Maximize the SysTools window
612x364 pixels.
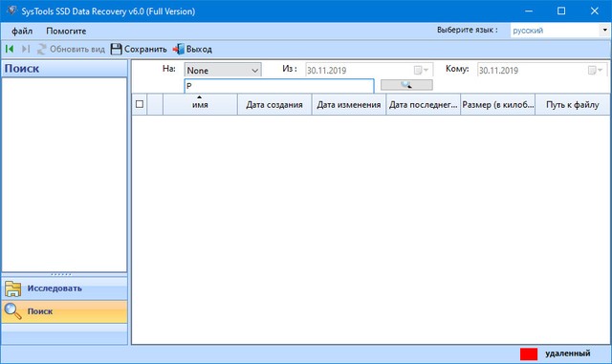coord(561,11)
